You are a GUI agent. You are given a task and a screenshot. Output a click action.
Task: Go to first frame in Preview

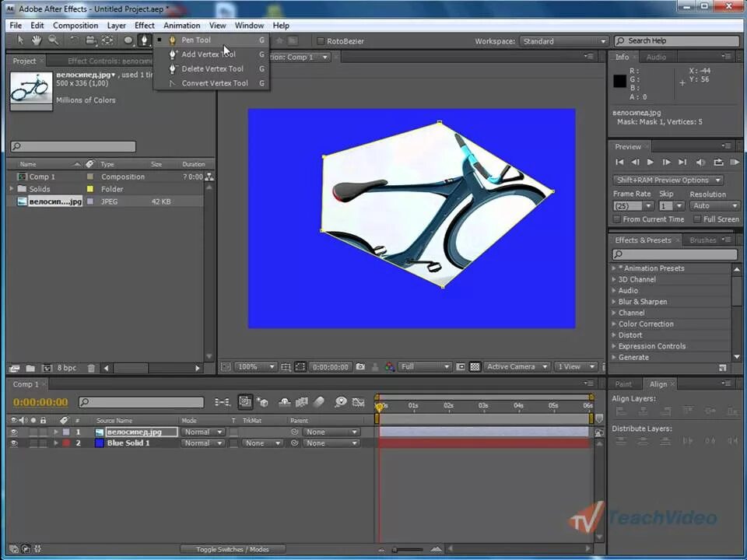619,162
